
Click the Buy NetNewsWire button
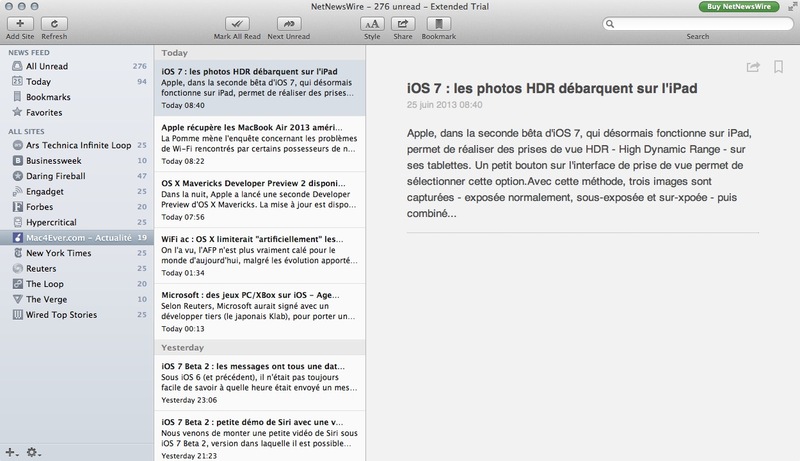(x=739, y=7)
